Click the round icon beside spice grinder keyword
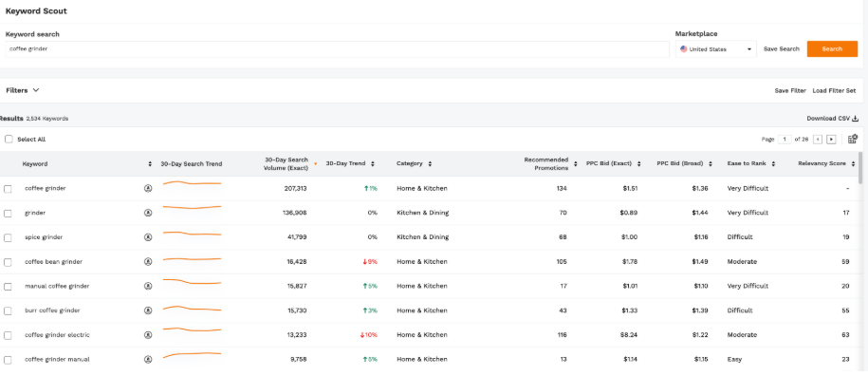The width and height of the screenshot is (868, 376). [x=148, y=237]
